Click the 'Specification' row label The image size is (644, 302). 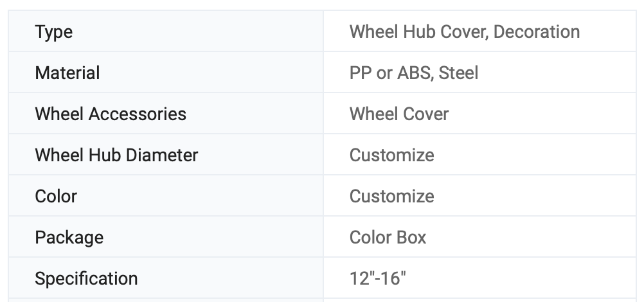86,278
